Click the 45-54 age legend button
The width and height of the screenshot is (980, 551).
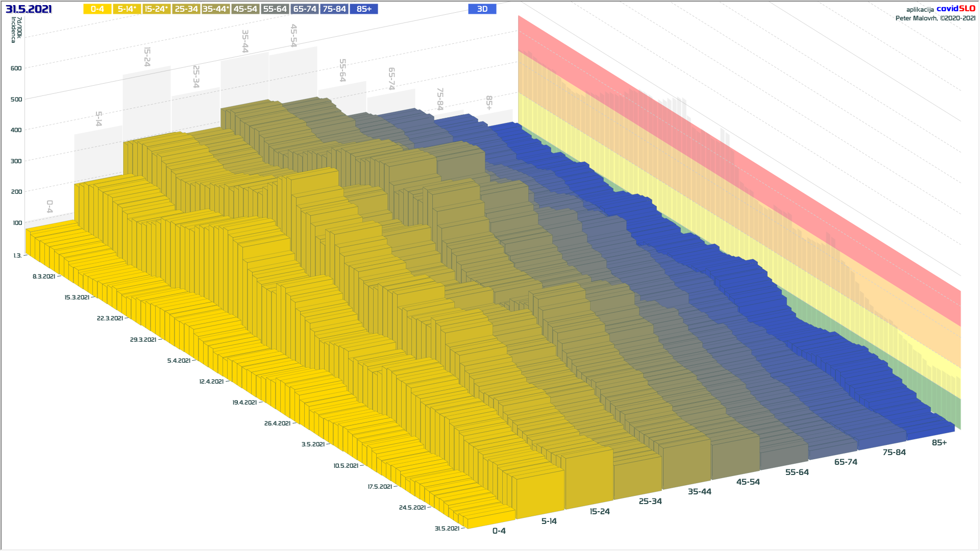pyautogui.click(x=245, y=9)
